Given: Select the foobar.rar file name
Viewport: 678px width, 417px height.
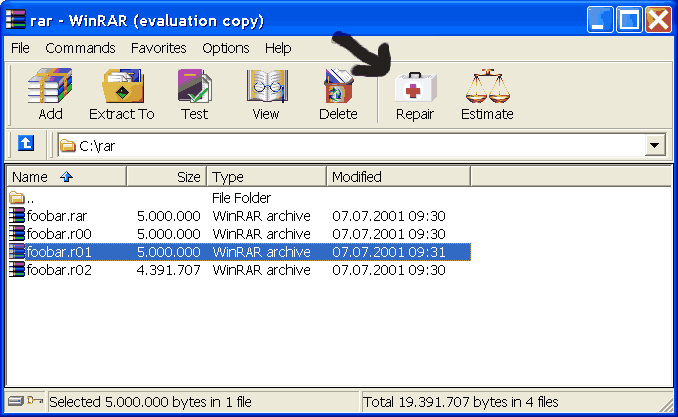Looking at the screenshot, I should pos(57,216).
